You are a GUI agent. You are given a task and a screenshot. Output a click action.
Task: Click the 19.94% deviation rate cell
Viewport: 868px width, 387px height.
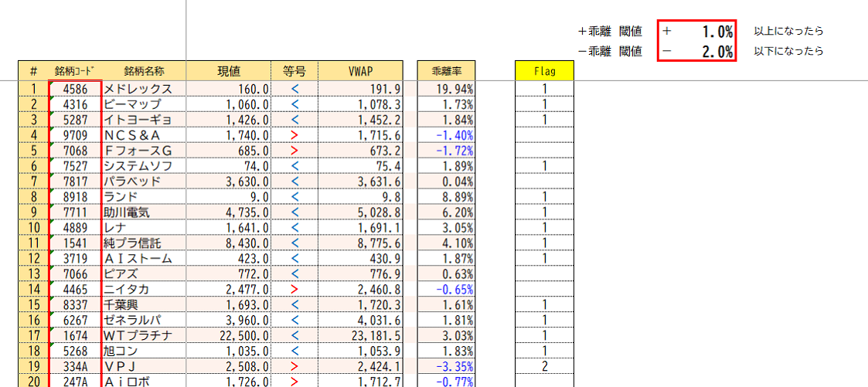[446, 89]
